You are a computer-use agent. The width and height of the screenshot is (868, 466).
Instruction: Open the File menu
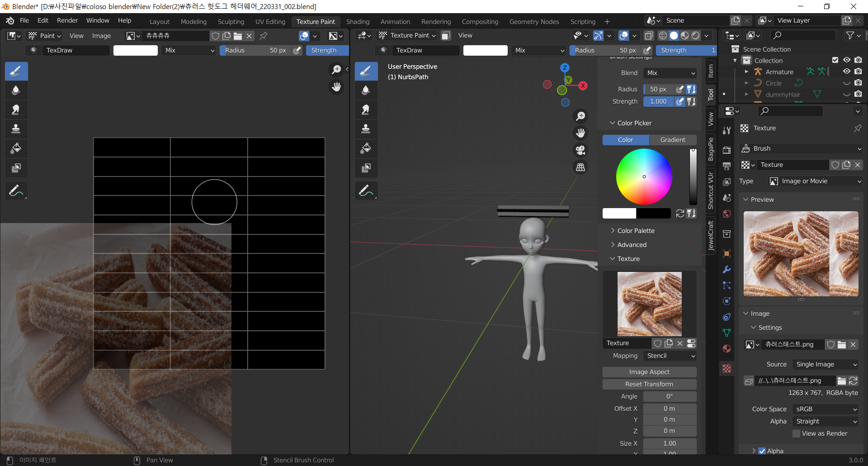[24, 20]
